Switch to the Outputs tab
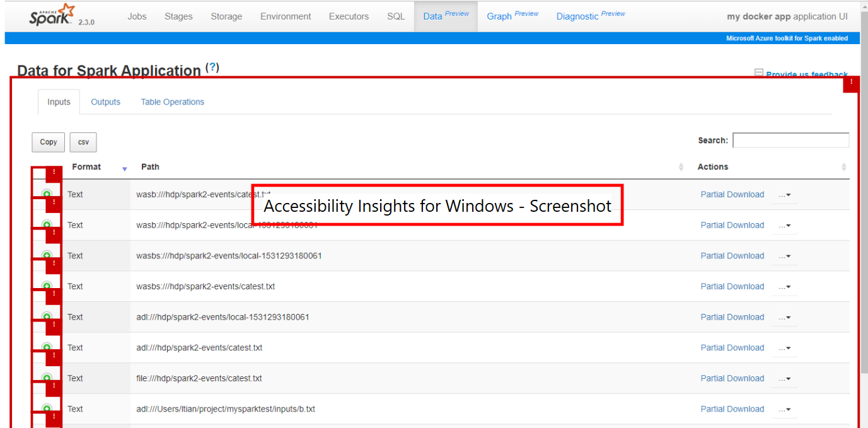This screenshot has width=868, height=428. click(105, 101)
